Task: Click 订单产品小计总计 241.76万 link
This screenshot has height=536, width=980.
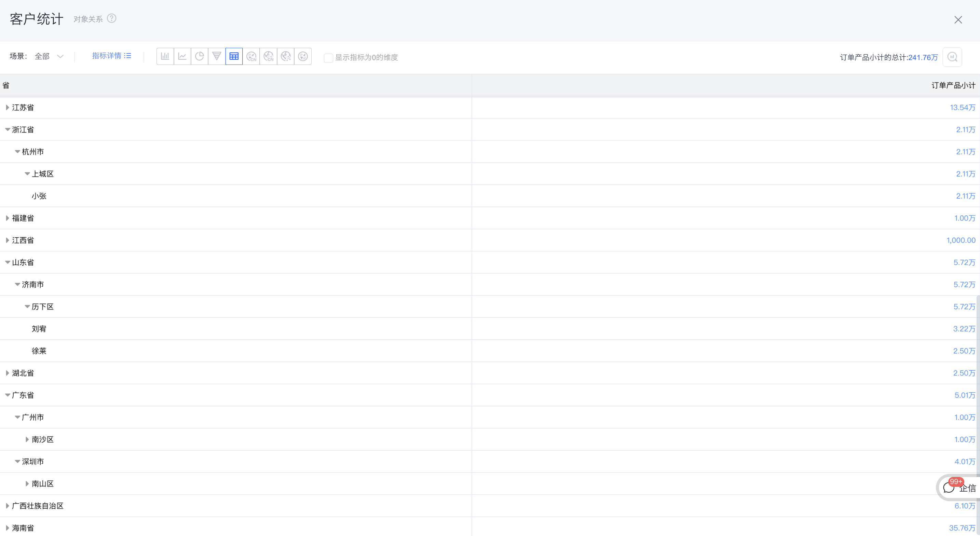Action: [x=923, y=57]
